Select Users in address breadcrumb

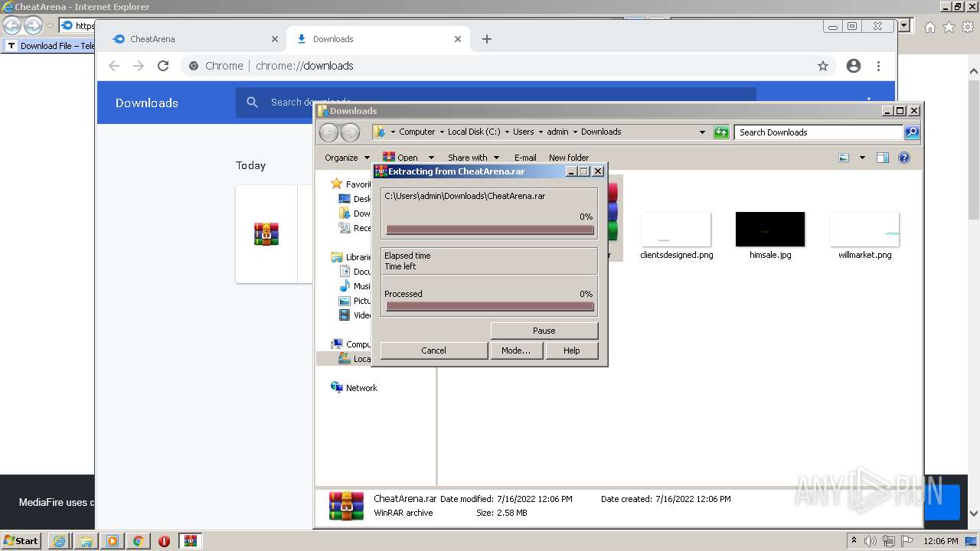point(524,132)
